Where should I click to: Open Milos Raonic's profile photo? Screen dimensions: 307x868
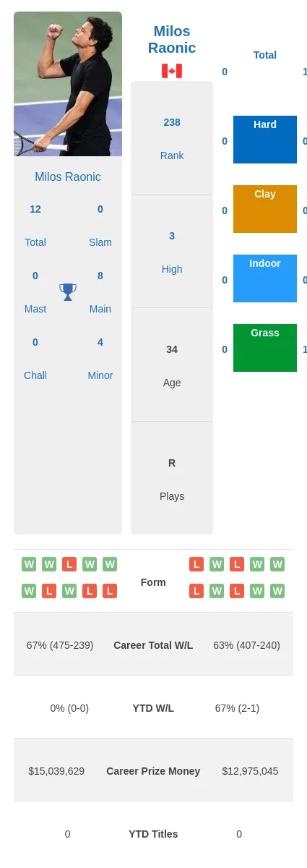pos(68,84)
